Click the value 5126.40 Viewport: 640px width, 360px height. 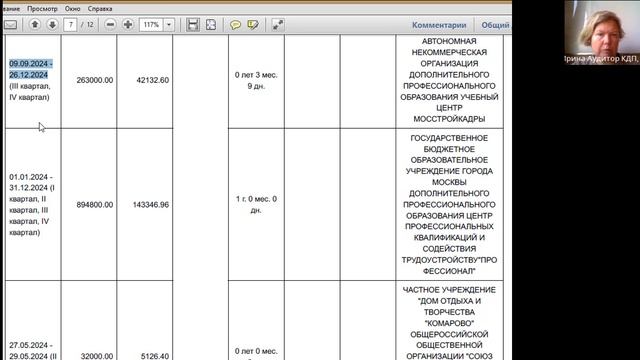[x=155, y=356]
